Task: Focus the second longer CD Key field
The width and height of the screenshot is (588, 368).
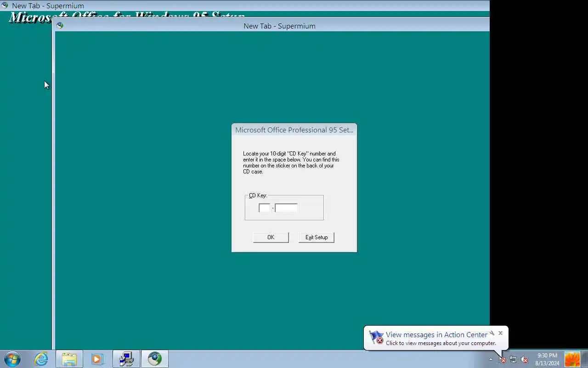Action: 286,208
